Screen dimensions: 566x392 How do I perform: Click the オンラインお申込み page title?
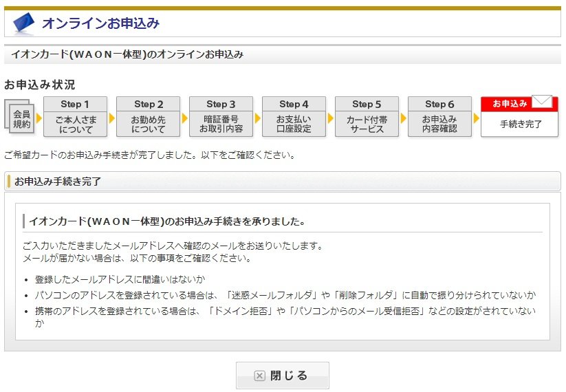[100, 23]
